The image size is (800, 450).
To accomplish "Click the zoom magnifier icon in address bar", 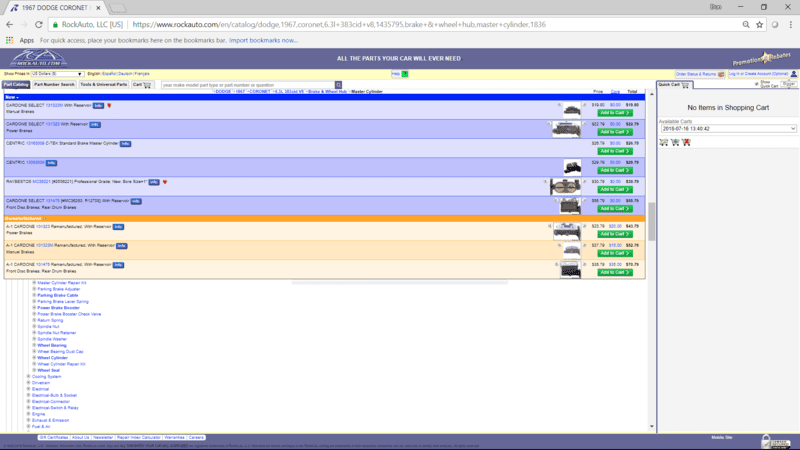I will 746,24.
